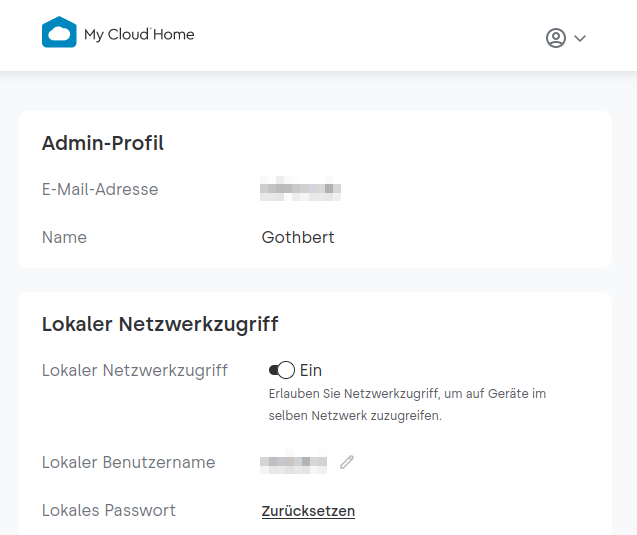Expand the account menu chevron
This screenshot has width=637, height=535.
tap(580, 39)
